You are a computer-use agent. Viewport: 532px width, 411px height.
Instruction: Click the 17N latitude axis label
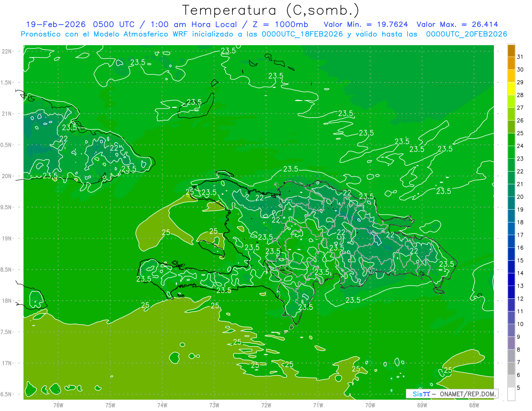[7, 363]
